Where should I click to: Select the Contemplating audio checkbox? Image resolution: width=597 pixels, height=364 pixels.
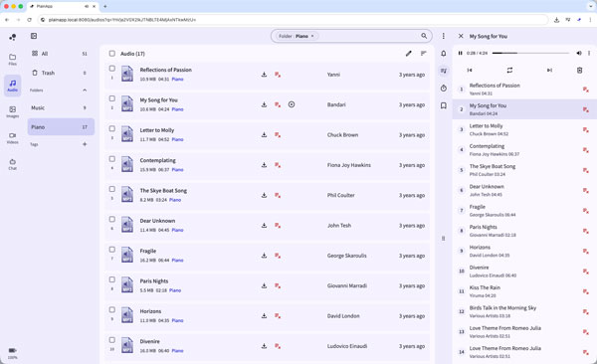point(111,159)
